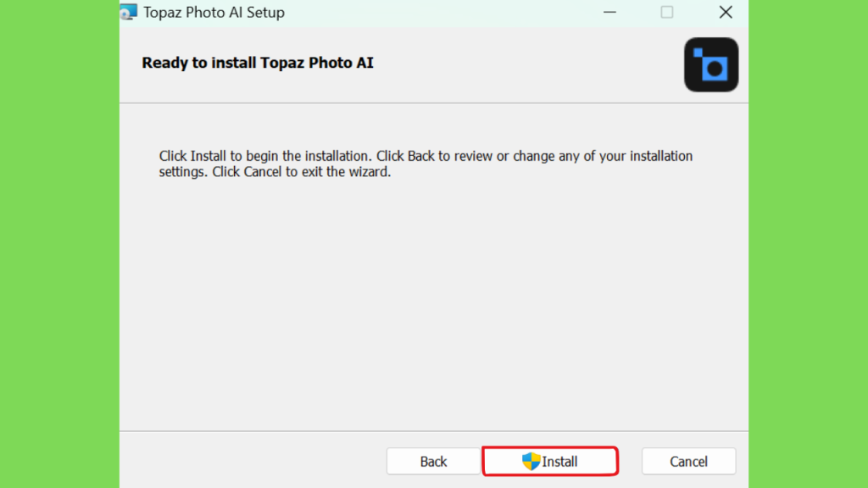Click the Topaz Photo AI logo icon
The image size is (868, 488).
(x=711, y=64)
